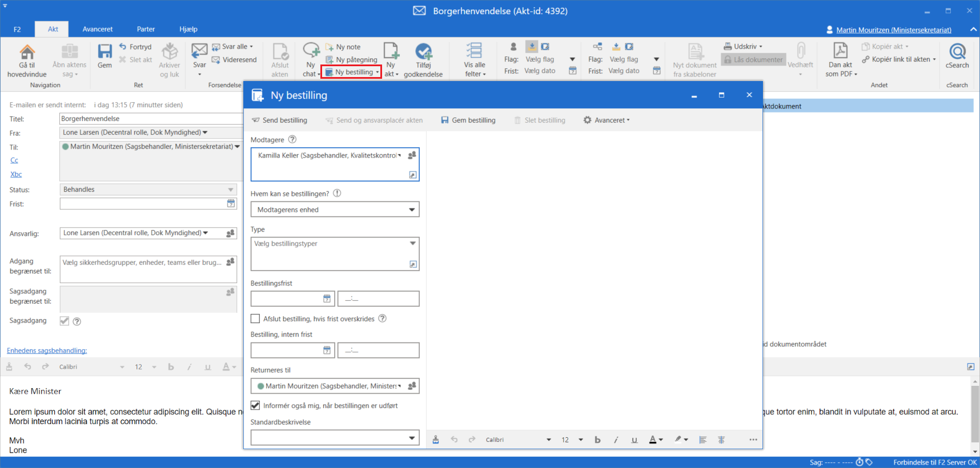The height and width of the screenshot is (468, 980).
Task: Switch to Parter ribbon tab
Action: 146,29
